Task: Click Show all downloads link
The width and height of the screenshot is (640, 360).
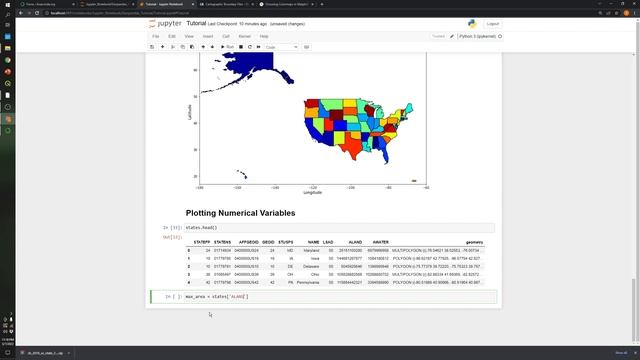Action: pyautogui.click(x=621, y=353)
